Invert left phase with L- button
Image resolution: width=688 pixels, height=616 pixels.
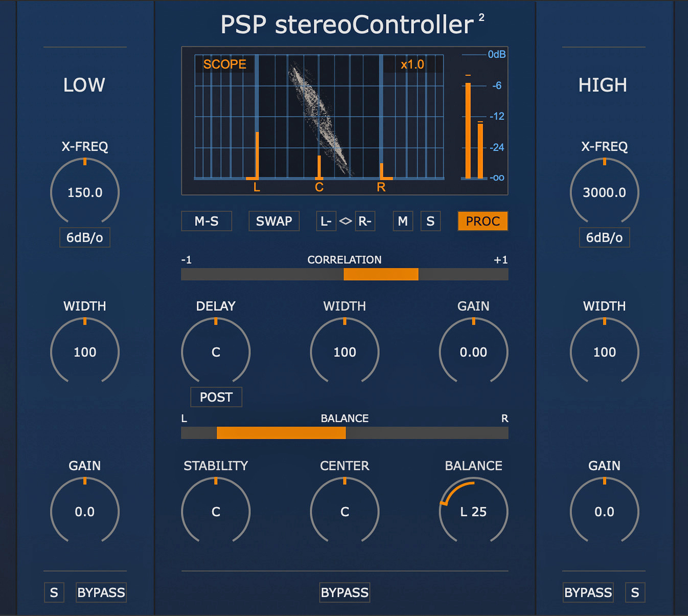[326, 221]
